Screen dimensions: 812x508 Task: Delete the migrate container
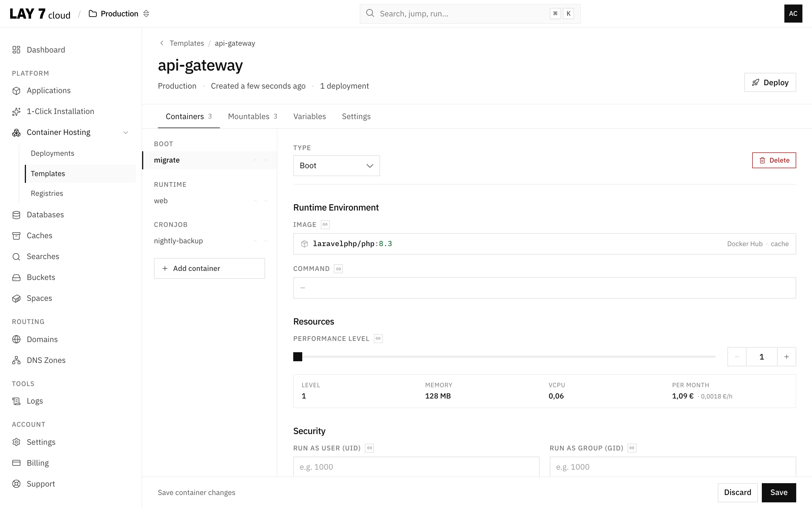(x=774, y=160)
